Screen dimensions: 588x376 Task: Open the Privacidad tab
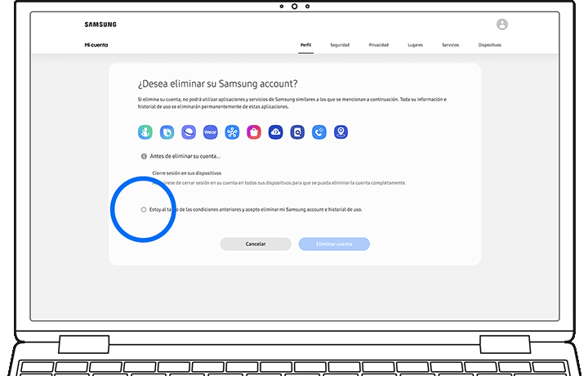point(378,45)
